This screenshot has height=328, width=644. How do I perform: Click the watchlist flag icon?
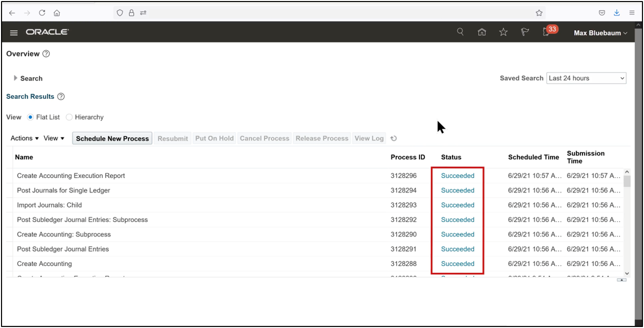525,32
